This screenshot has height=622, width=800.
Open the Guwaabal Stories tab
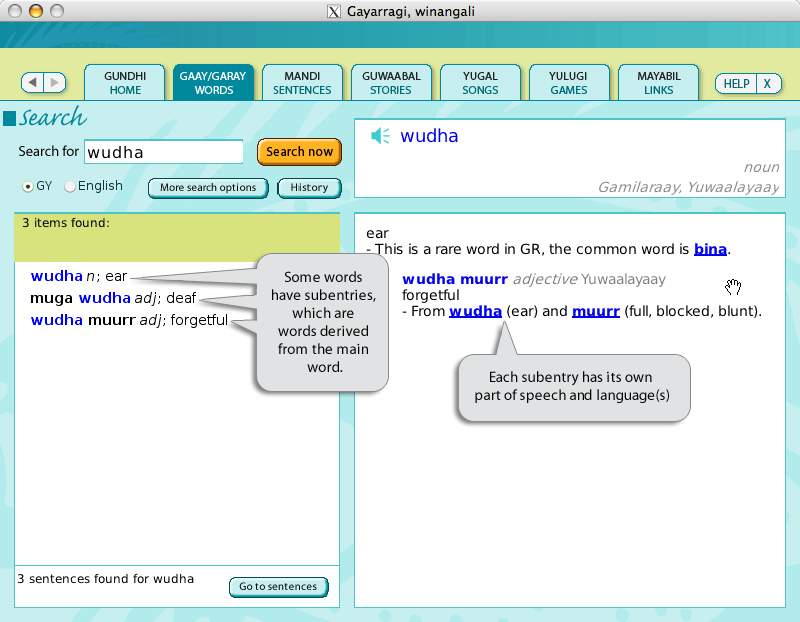pos(391,82)
